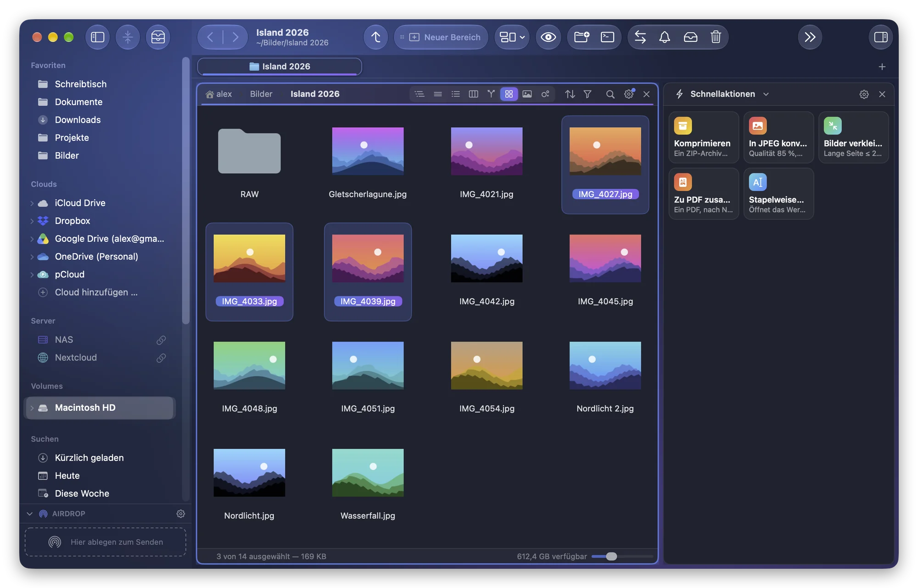The image size is (918, 588).
Task: Collapse the AirDrop section
Action: pos(30,514)
